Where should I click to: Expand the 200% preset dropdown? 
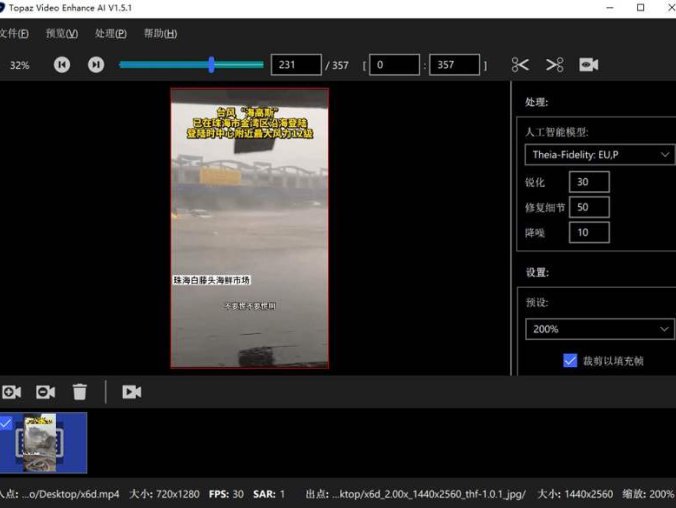tap(600, 329)
